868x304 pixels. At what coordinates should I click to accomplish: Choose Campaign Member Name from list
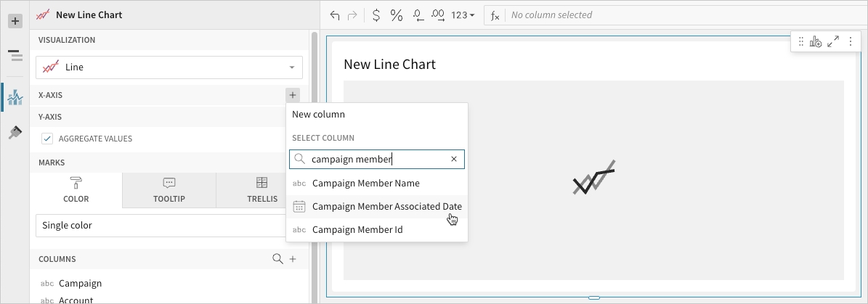tap(365, 184)
